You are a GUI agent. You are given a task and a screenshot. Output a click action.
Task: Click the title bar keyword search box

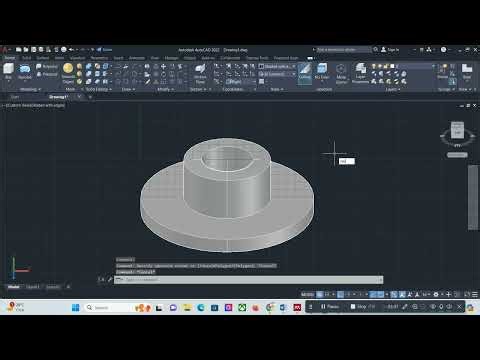(x=343, y=49)
